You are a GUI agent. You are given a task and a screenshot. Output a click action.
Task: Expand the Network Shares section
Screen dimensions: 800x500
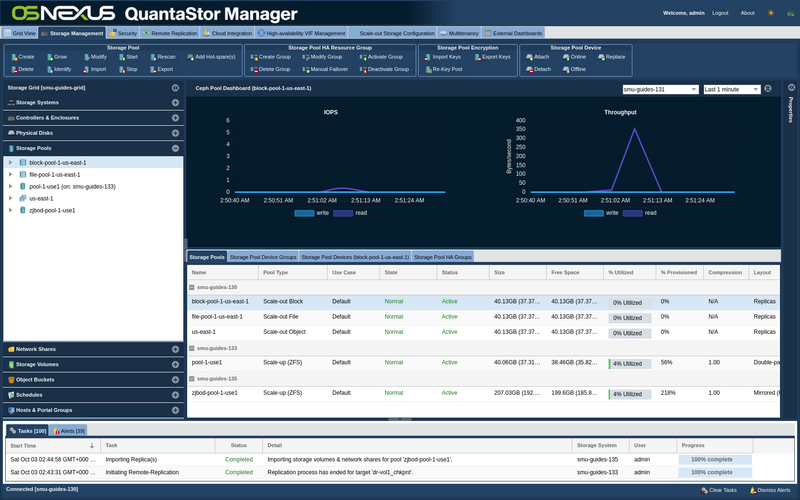pos(175,349)
